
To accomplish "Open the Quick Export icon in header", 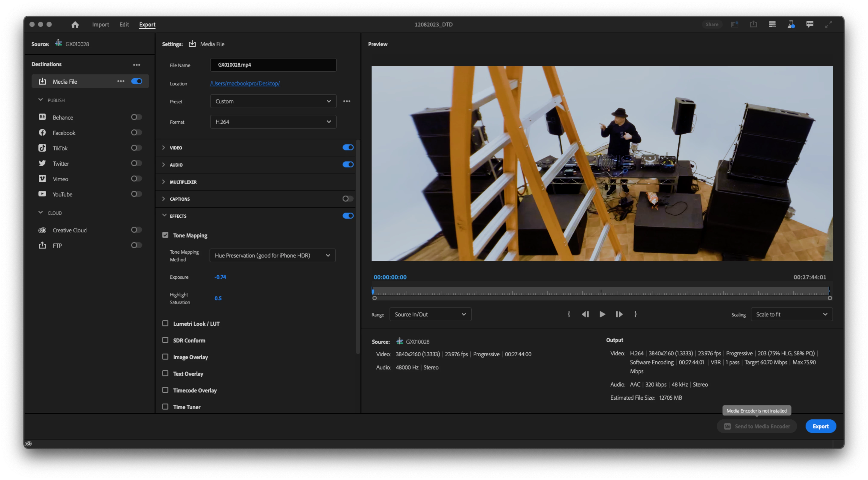I will click(x=754, y=24).
